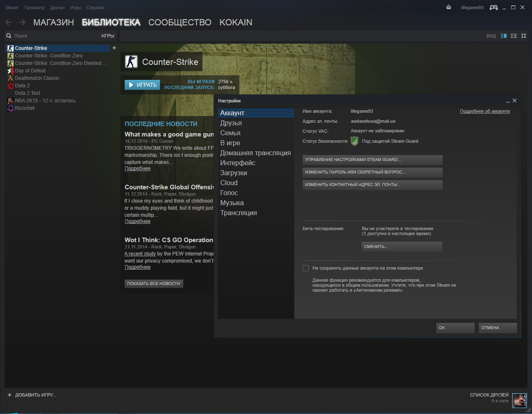Open the Друзья menu in the menu bar
Image resolution: width=532 pixels, height=414 pixels.
click(x=57, y=7)
